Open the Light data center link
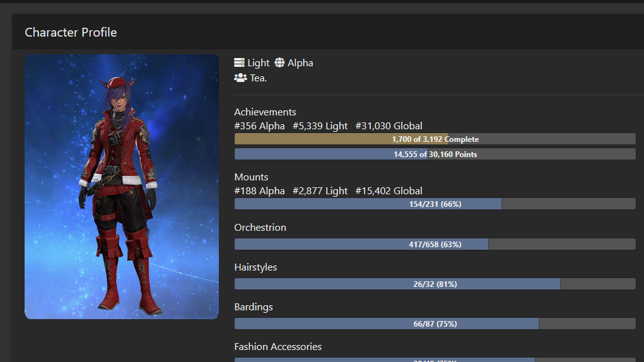 click(x=259, y=63)
